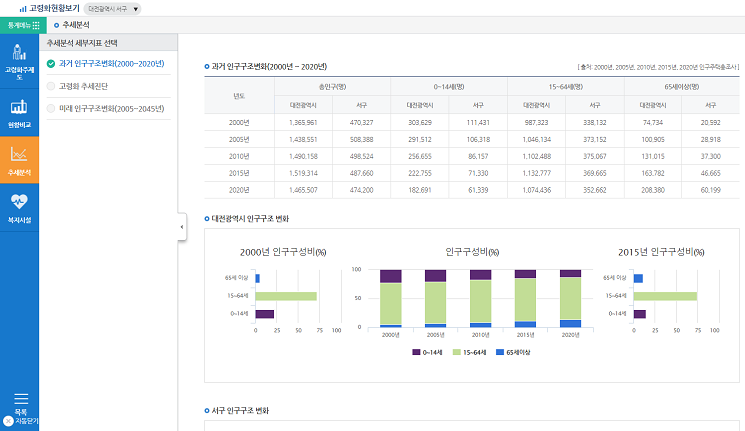Click the 추세분석 세부지표 선택 panel header
Screen dimensions: 745x431
[x=84, y=43]
